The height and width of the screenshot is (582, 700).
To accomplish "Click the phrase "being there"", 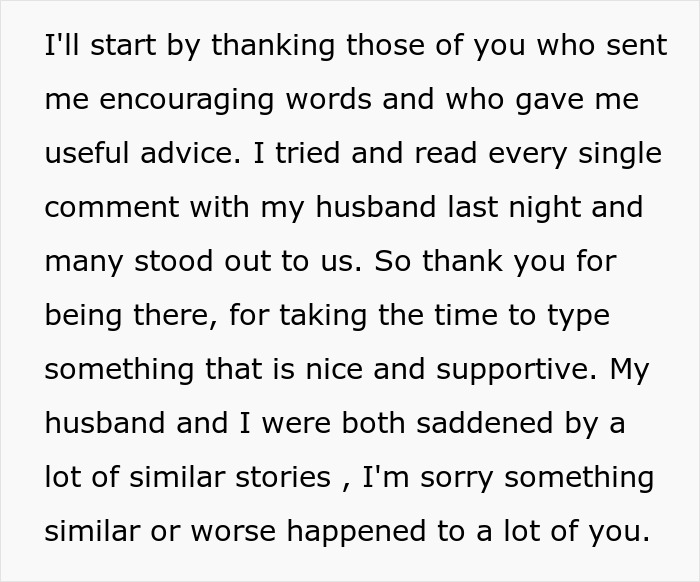I will point(131,316).
